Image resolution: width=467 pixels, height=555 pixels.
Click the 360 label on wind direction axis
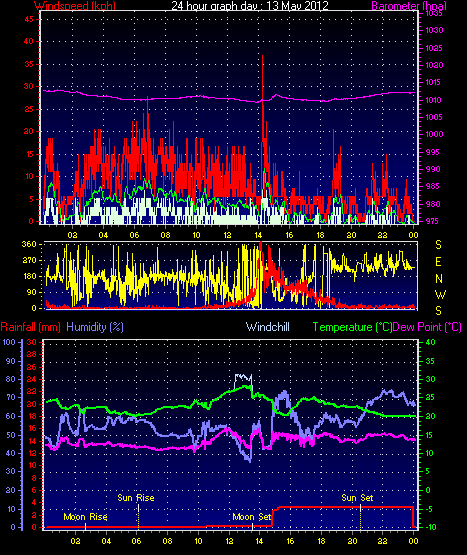pos(29,244)
